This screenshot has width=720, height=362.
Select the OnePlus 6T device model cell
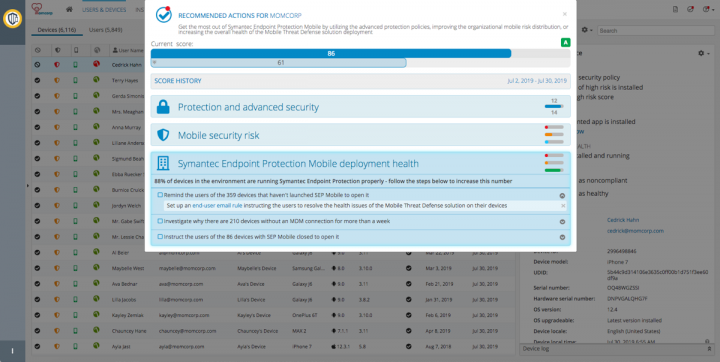click(x=305, y=315)
